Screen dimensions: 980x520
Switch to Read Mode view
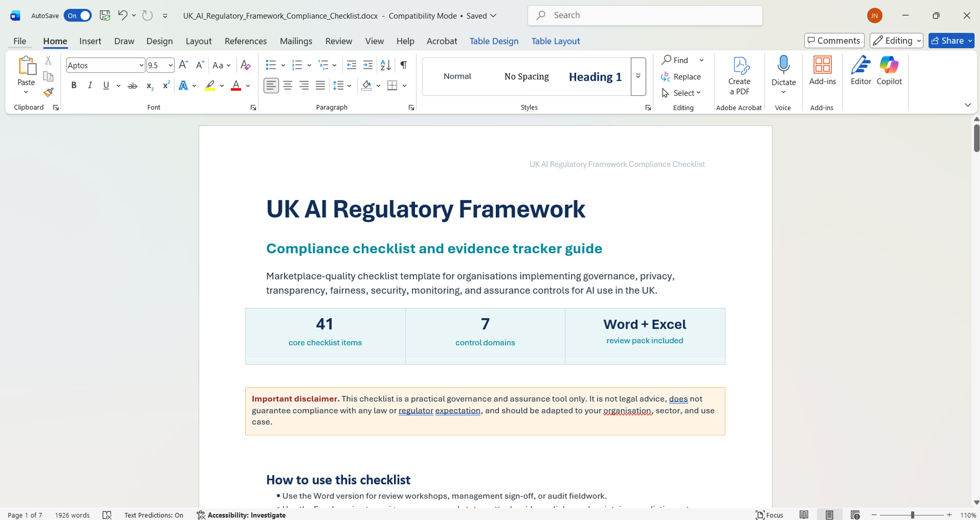tap(804, 515)
